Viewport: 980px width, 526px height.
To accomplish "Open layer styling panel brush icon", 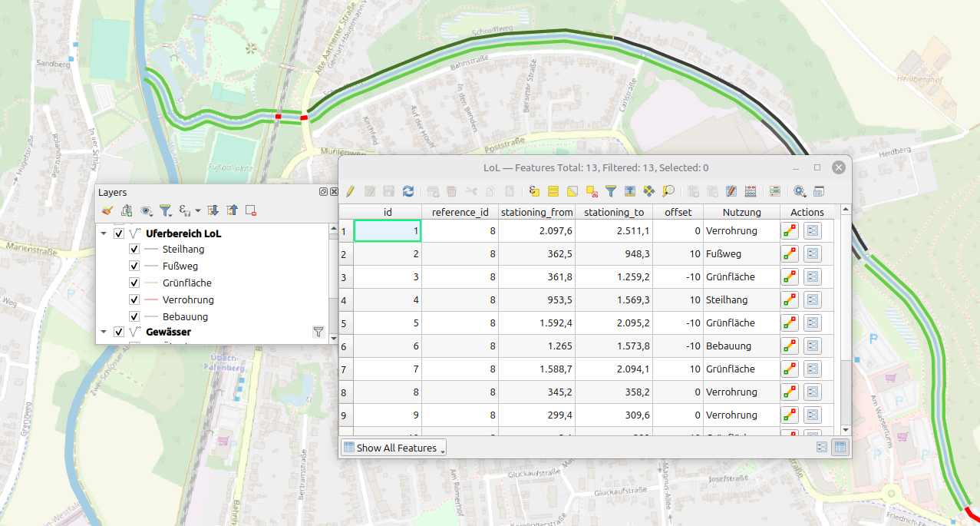I will 107,210.
